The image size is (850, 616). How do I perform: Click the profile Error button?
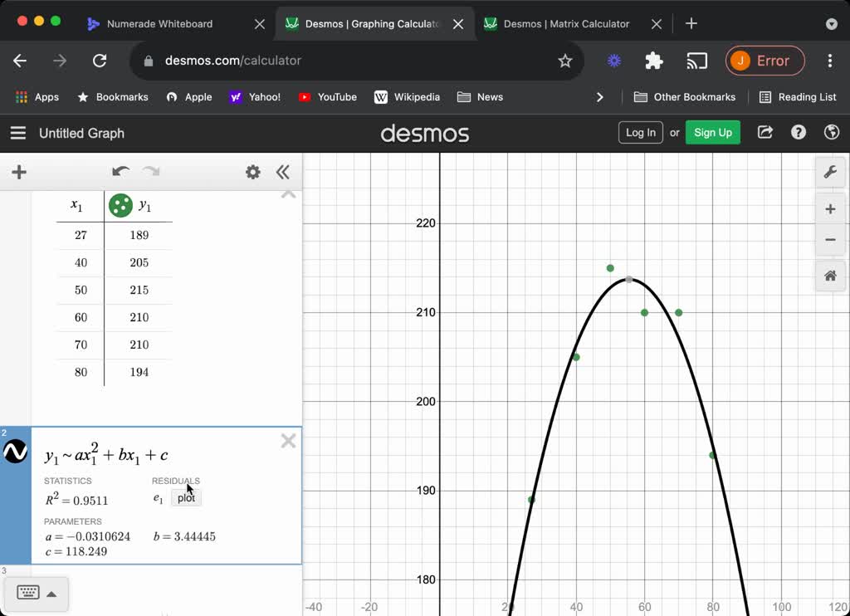[x=765, y=61]
